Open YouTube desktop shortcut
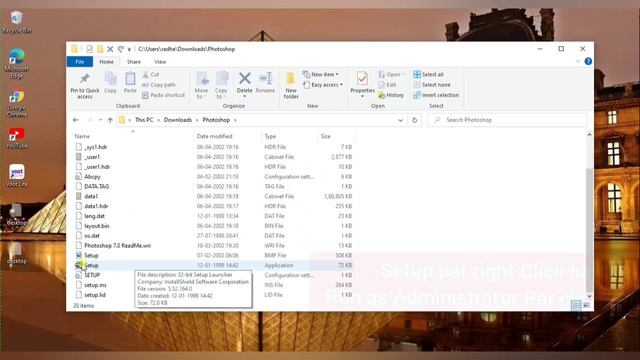Viewport: 640px width, 360px height. [16, 138]
